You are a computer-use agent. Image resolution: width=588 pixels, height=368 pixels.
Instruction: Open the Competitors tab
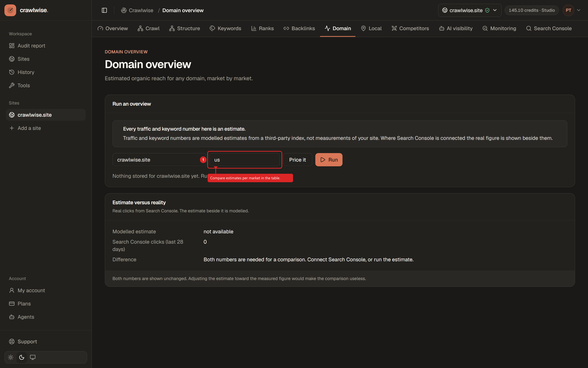pyautogui.click(x=410, y=29)
